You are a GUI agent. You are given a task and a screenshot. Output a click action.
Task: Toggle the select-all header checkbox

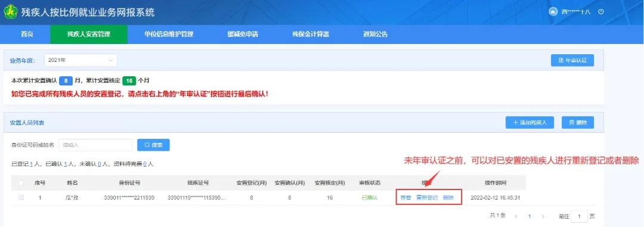pyautogui.click(x=21, y=183)
